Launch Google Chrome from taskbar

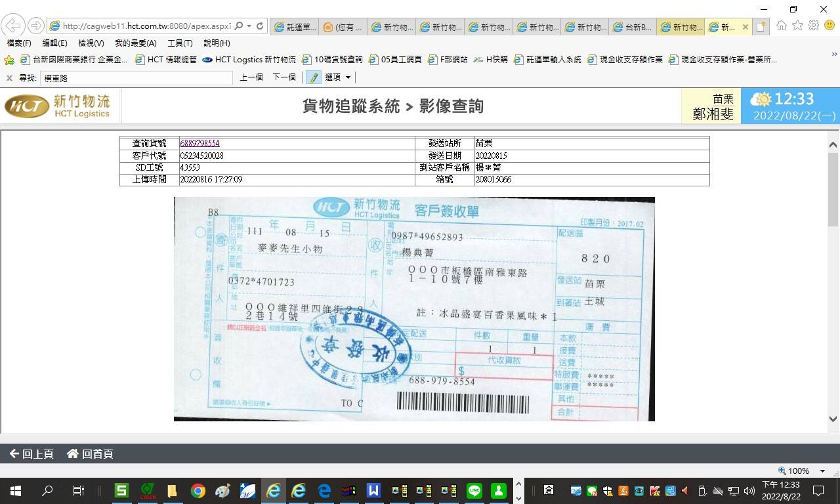pyautogui.click(x=198, y=490)
